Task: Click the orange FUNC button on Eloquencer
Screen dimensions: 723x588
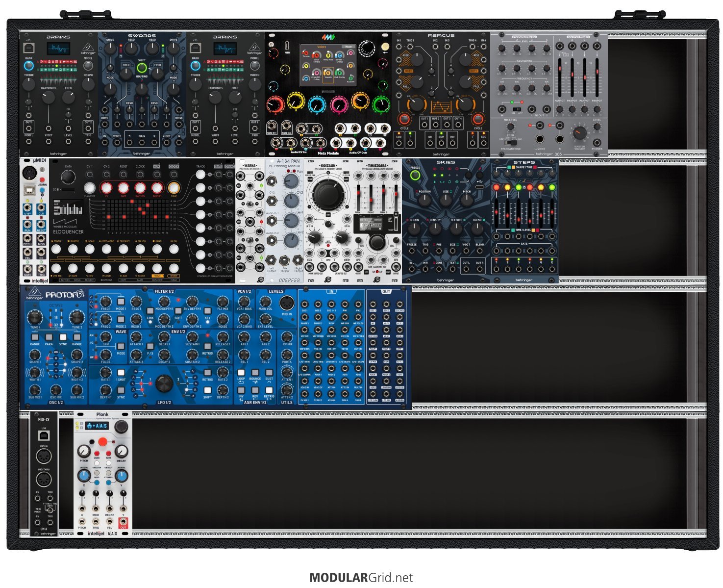Action: (174, 188)
